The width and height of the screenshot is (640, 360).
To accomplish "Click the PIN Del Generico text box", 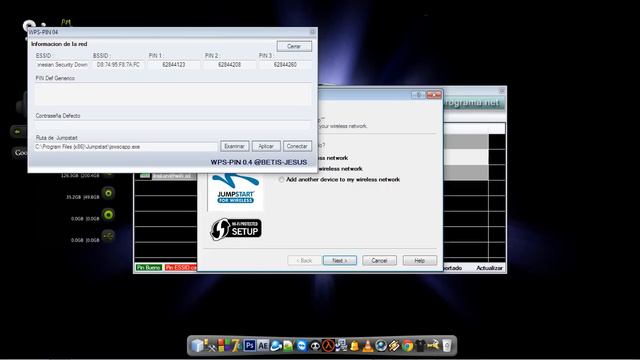I will coord(173,94).
